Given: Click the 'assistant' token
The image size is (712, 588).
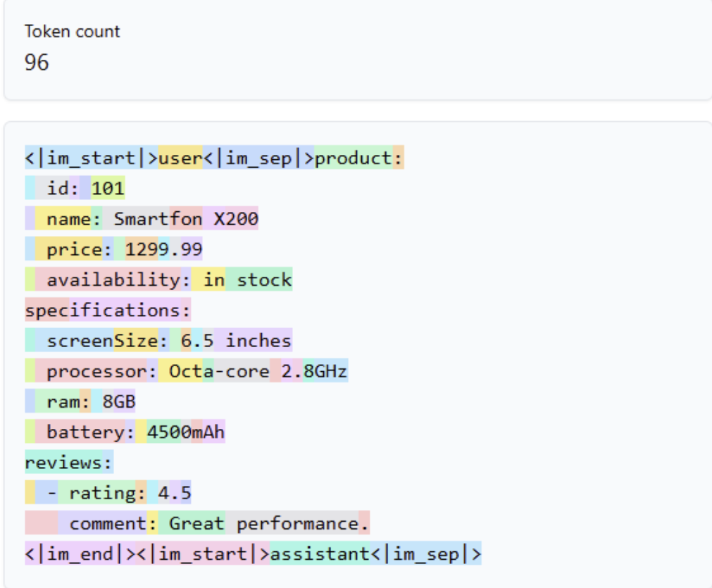Looking at the screenshot, I should (320, 553).
